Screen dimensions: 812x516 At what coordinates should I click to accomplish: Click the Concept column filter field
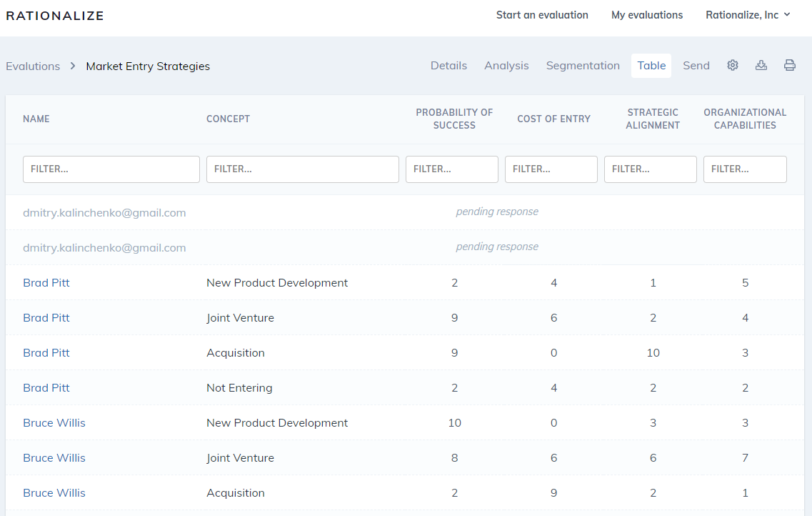coord(302,169)
